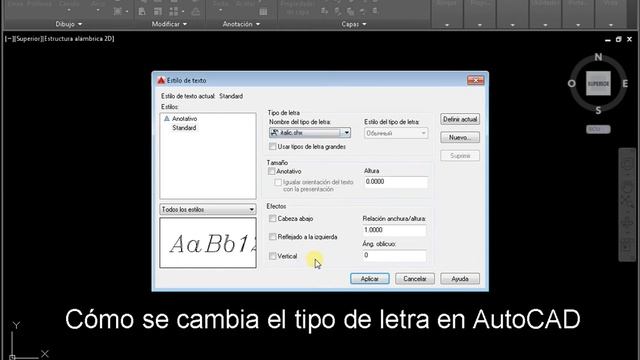Click the Áng. oblicuo input field
Viewport: 640px width, 360px height.
394,256
